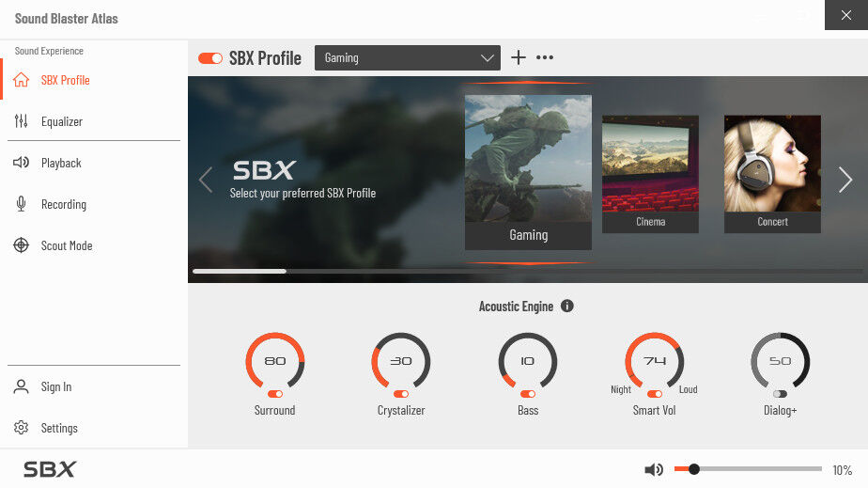868x488 pixels.
Task: Show Acoustic Engine info icon
Action: click(566, 306)
